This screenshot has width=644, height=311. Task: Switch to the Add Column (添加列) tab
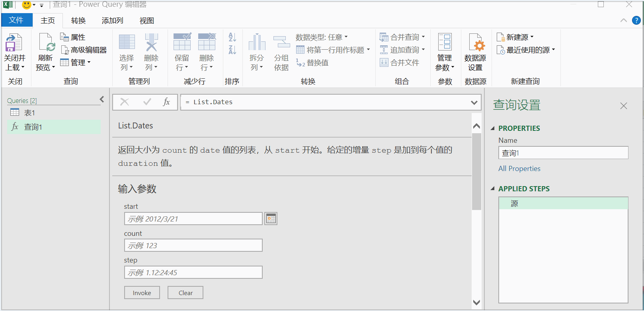pyautogui.click(x=112, y=20)
